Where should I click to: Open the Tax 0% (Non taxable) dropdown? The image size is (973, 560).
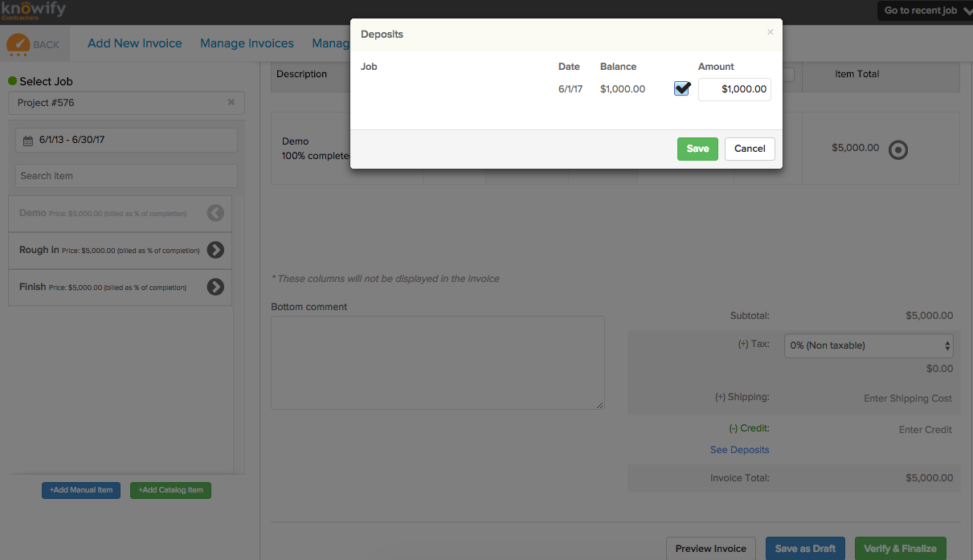(x=869, y=345)
